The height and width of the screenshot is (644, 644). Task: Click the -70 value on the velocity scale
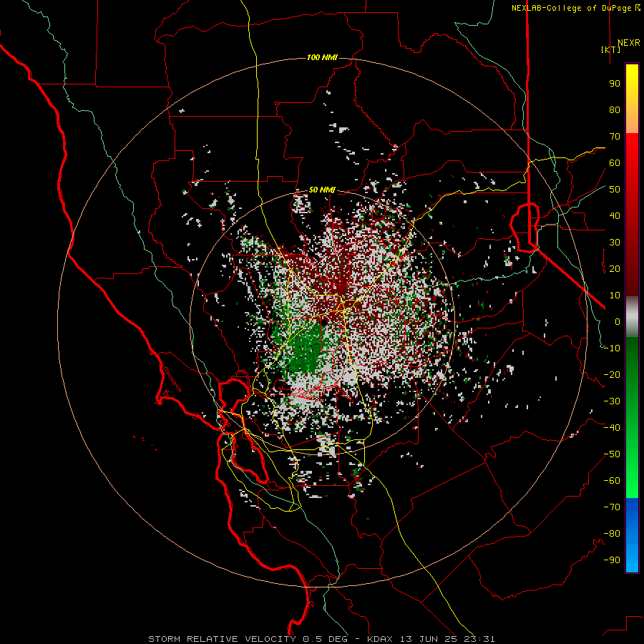pos(612,507)
